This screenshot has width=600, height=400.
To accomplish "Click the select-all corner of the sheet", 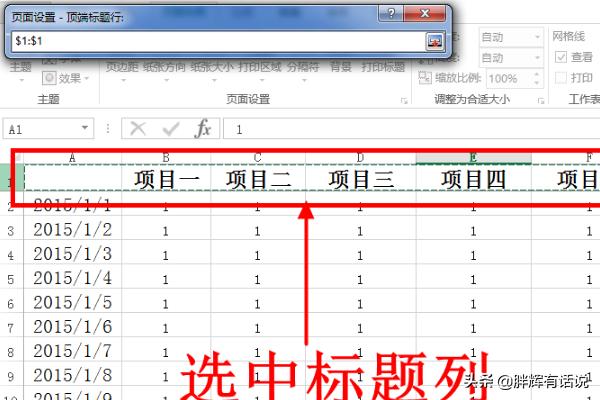I will tap(17, 158).
